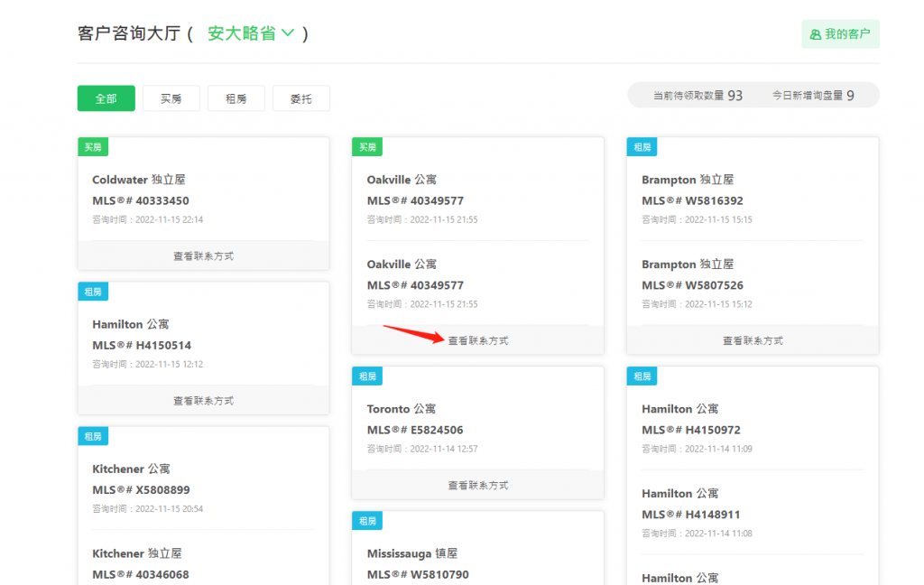Click 查看联系方式 under Hamilton H4150514
This screenshot has height=585, width=924.
tap(203, 401)
